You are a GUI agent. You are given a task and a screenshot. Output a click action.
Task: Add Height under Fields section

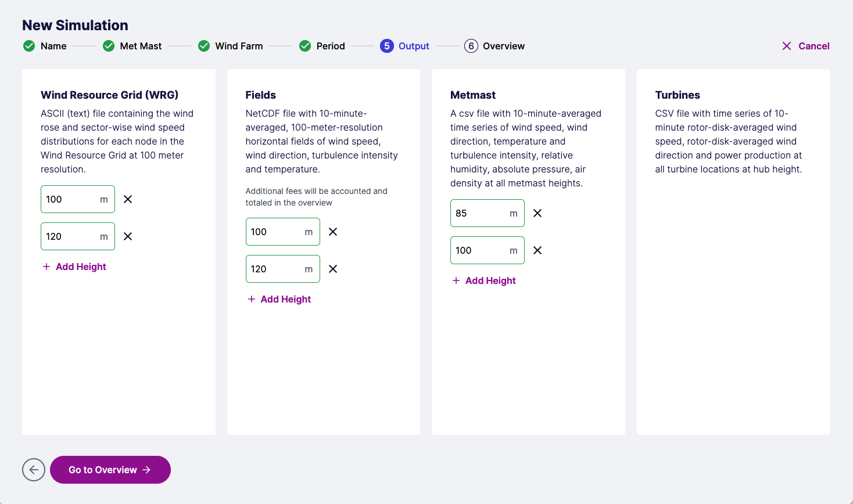point(279,299)
